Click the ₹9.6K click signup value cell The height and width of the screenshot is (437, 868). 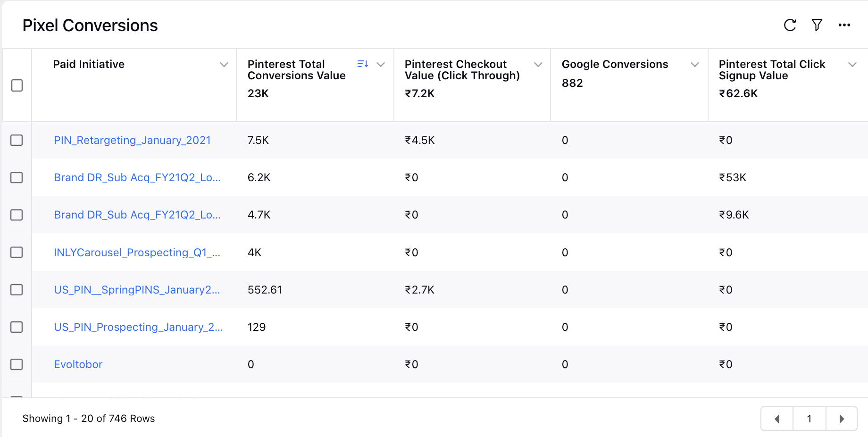click(734, 215)
